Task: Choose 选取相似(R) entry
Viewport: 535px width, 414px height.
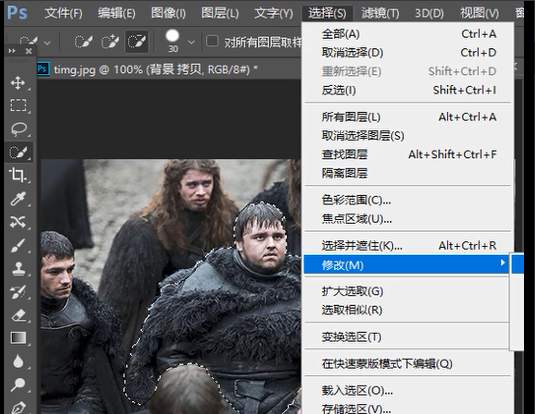Action: point(406,310)
